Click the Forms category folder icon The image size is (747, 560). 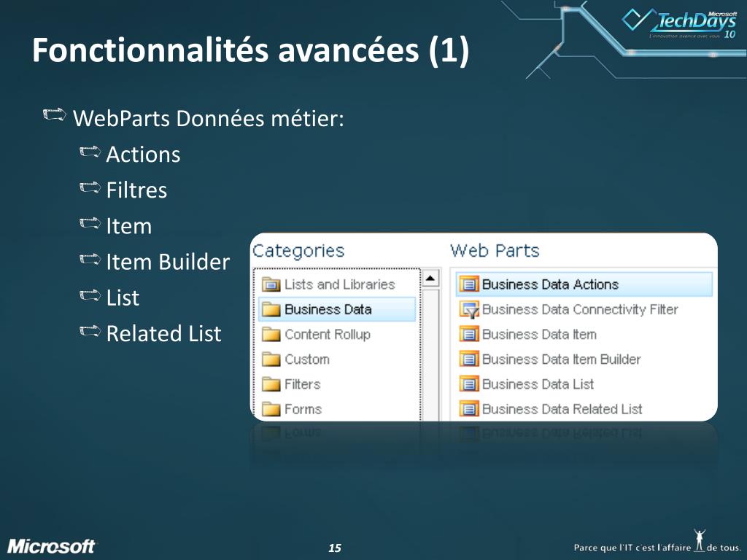271,409
